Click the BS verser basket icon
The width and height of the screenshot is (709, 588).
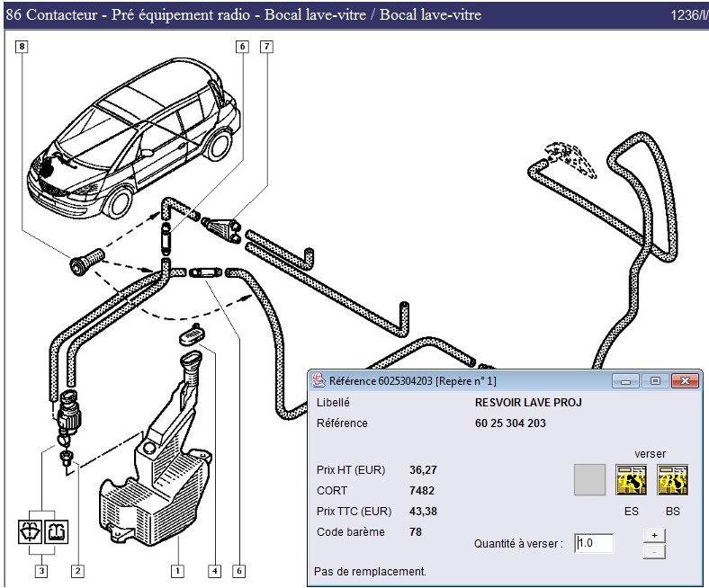click(673, 480)
